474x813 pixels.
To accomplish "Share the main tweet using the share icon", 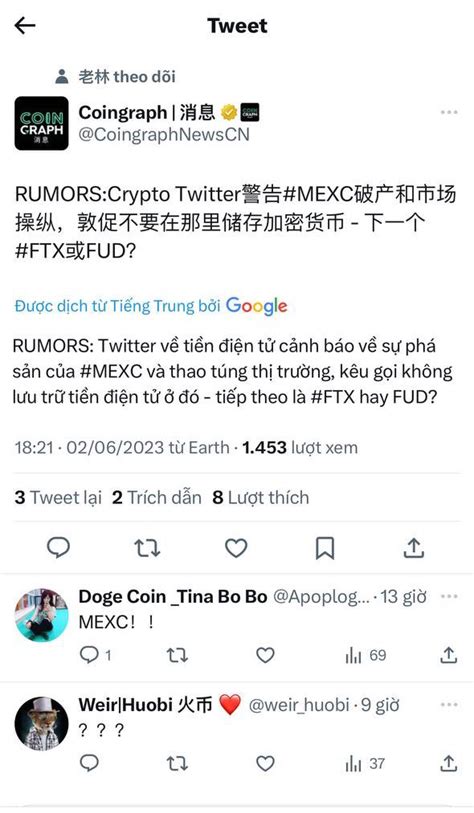I will click(x=414, y=548).
